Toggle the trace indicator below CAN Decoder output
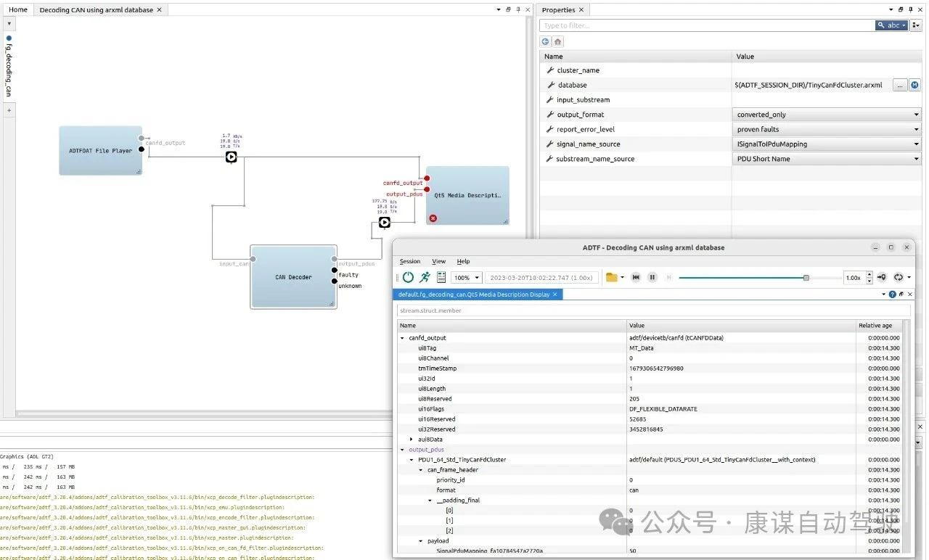Viewport: 929px width, 560px height. [x=384, y=223]
